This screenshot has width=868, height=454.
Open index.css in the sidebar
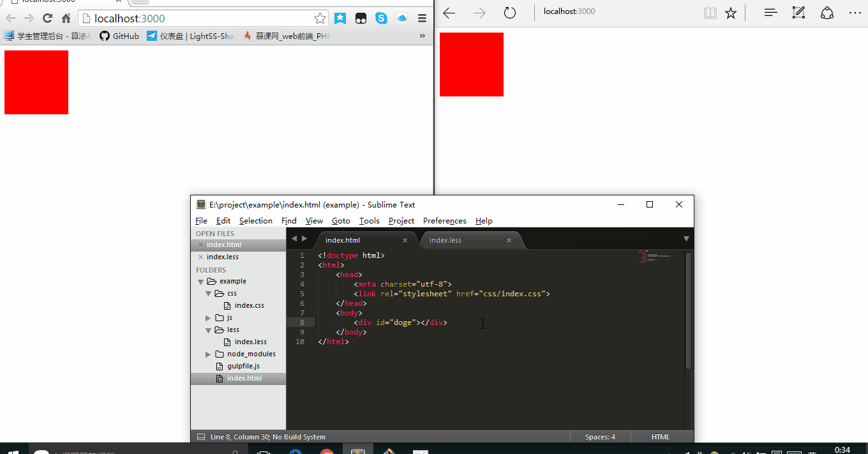point(250,305)
